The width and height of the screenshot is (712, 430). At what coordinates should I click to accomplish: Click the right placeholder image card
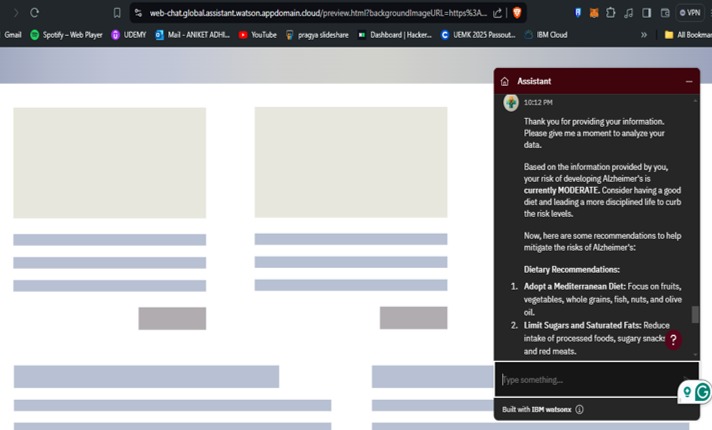click(351, 163)
